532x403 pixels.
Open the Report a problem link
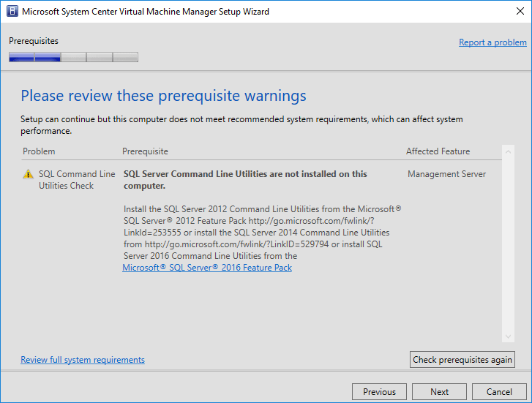(x=492, y=42)
